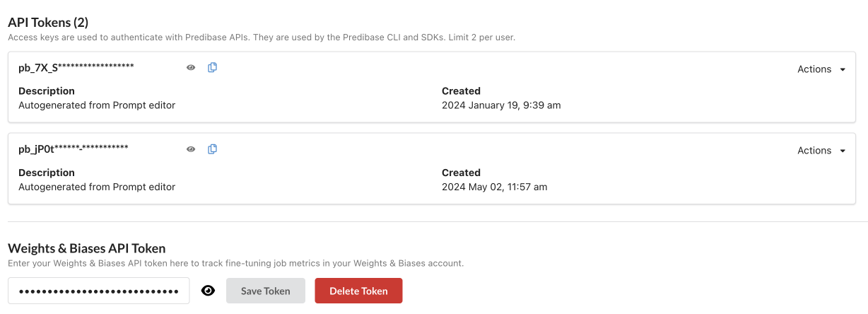Open Actions menu for pb_7X_S token
This screenshot has height=314, width=868.
[x=814, y=69]
